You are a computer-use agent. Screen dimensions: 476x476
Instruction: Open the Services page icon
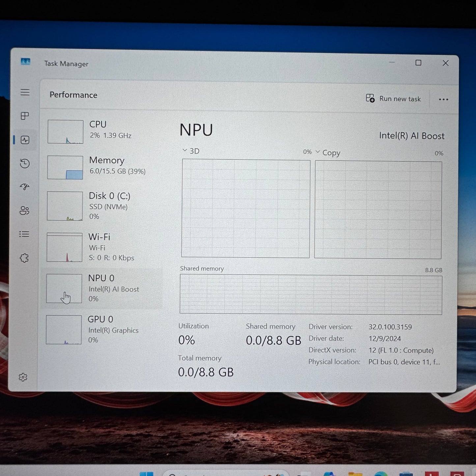click(24, 258)
